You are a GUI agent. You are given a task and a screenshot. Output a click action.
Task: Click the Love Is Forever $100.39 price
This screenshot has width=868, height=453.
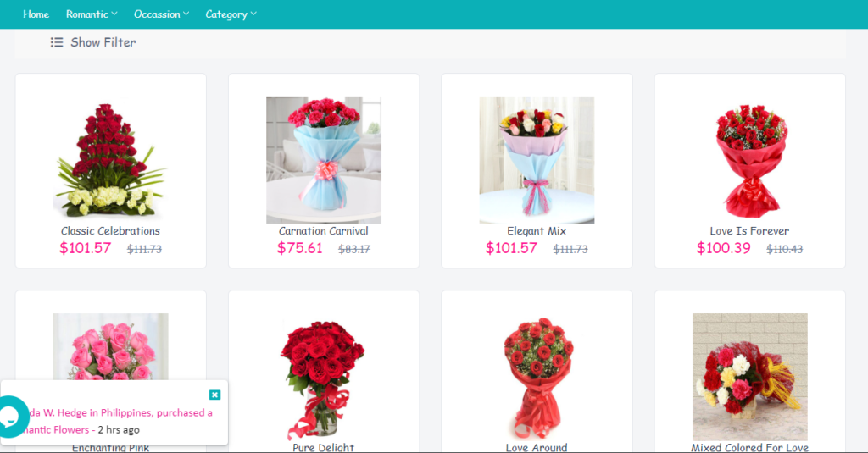[x=724, y=248]
